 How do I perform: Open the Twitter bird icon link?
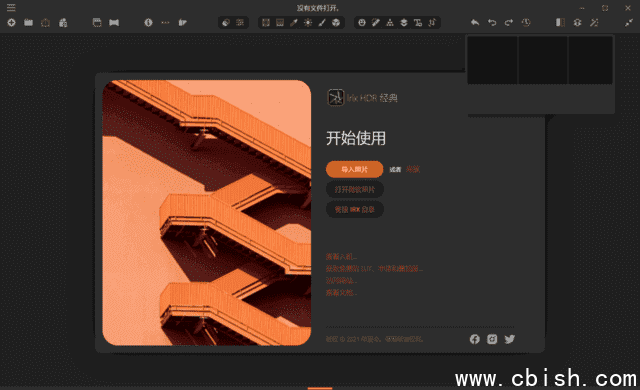coord(509,339)
